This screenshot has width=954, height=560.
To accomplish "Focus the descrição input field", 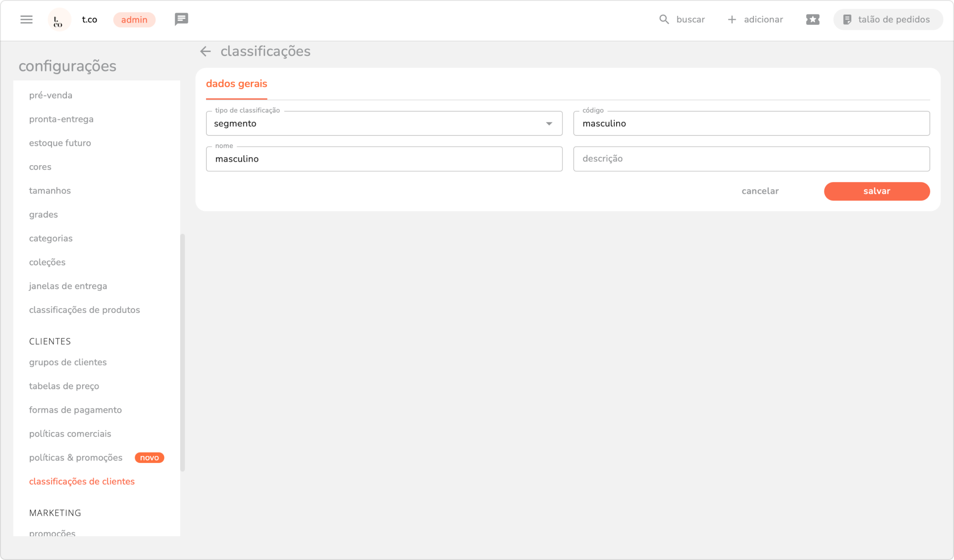I will click(x=751, y=159).
